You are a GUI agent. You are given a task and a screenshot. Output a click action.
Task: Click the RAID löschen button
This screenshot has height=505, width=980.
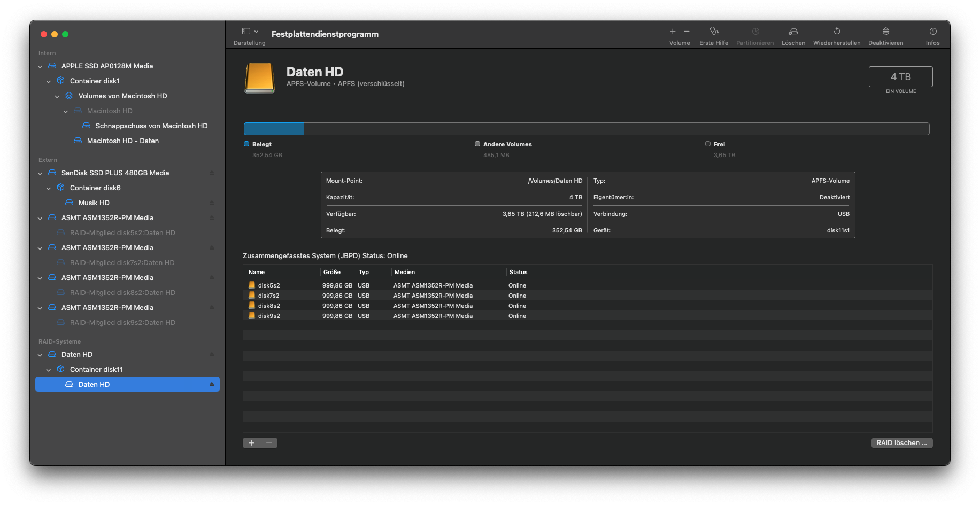click(901, 442)
